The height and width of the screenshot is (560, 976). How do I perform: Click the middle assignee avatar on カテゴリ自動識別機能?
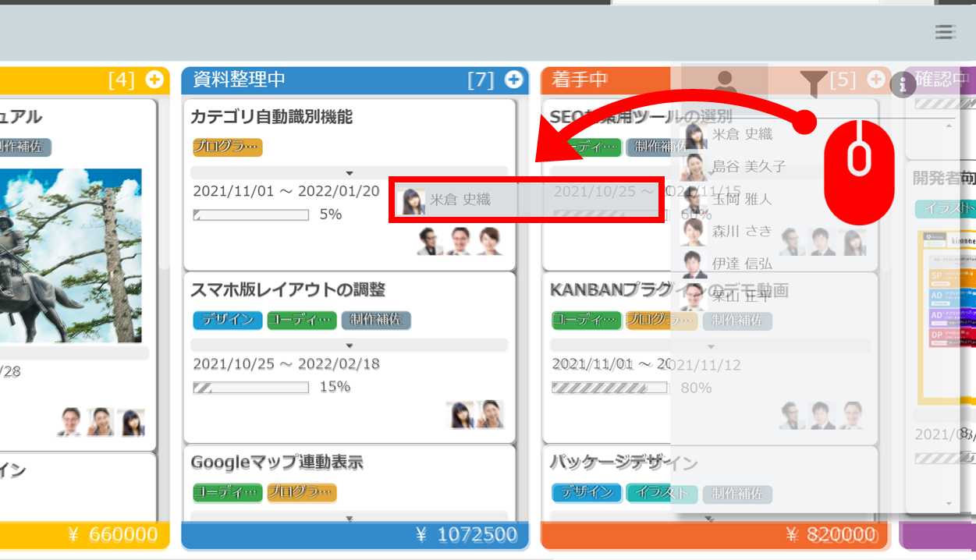pos(460,241)
